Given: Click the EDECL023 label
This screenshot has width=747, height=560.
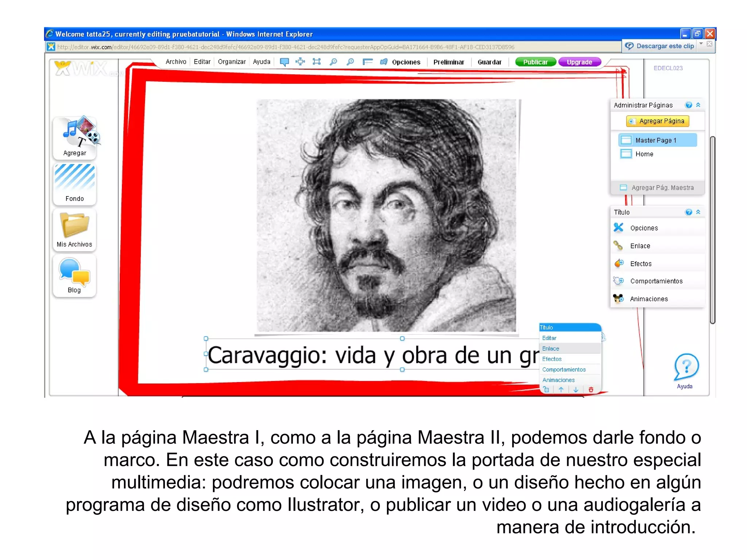Looking at the screenshot, I should tap(668, 68).
